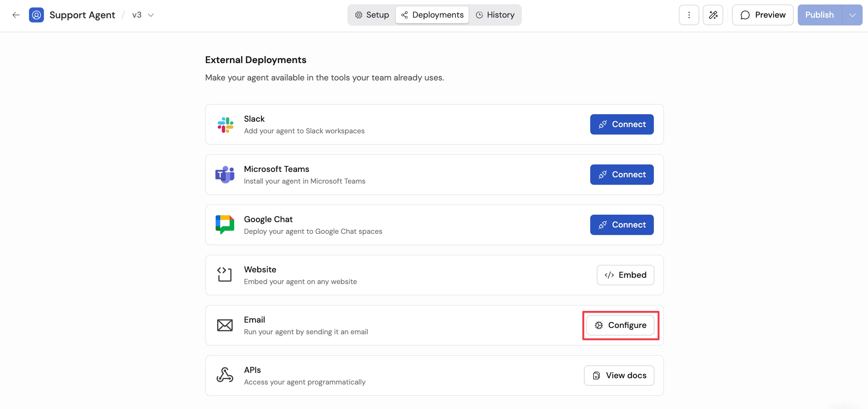This screenshot has width=868, height=409.
Task: Click 'Install your agent in Microsoft Teams' text
Action: tap(304, 181)
